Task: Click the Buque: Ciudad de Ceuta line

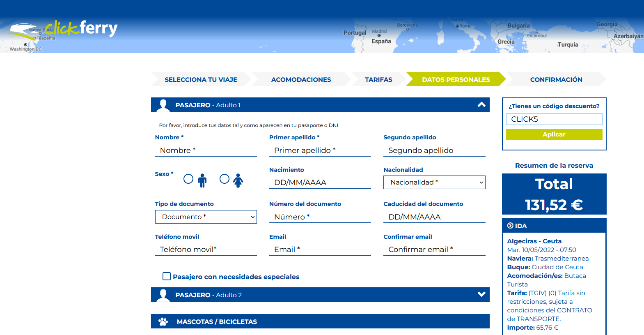Action: coord(545,267)
